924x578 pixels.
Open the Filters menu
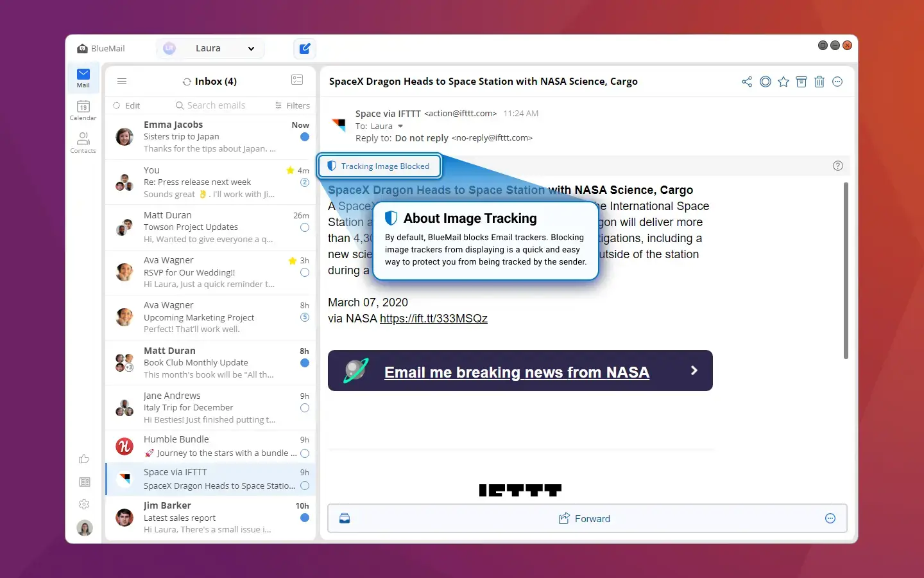pos(292,105)
